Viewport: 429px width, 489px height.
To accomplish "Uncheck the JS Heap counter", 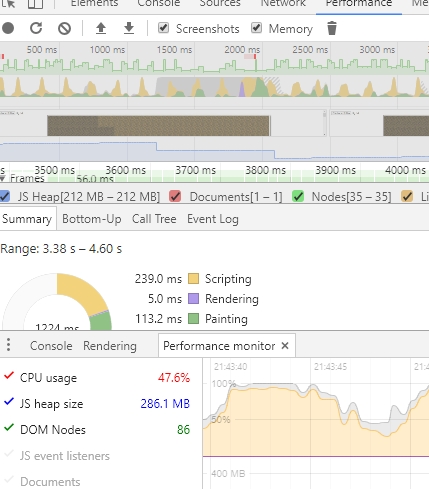I will click(x=5, y=196).
